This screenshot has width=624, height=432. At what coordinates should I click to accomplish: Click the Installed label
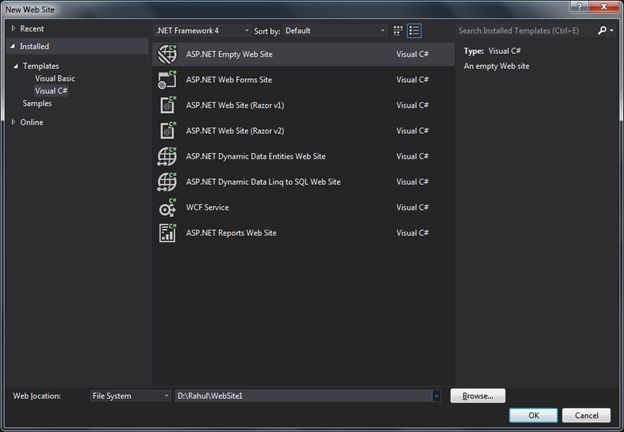35,46
